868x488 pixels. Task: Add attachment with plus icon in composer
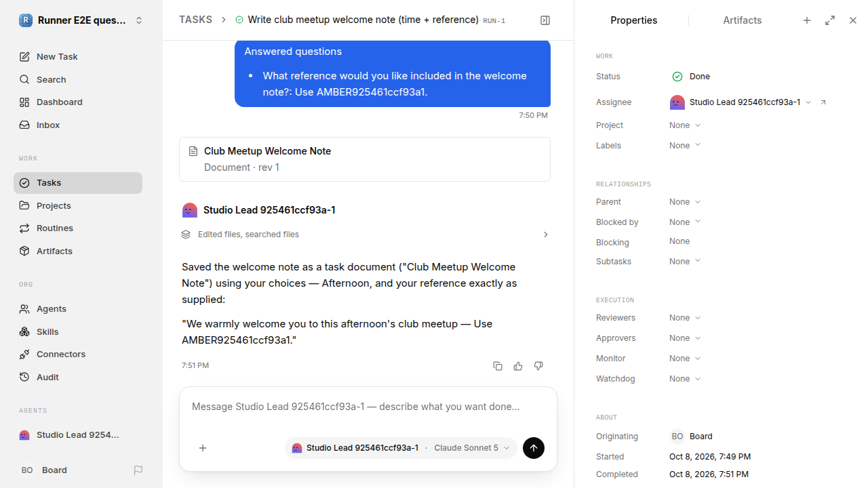203,448
